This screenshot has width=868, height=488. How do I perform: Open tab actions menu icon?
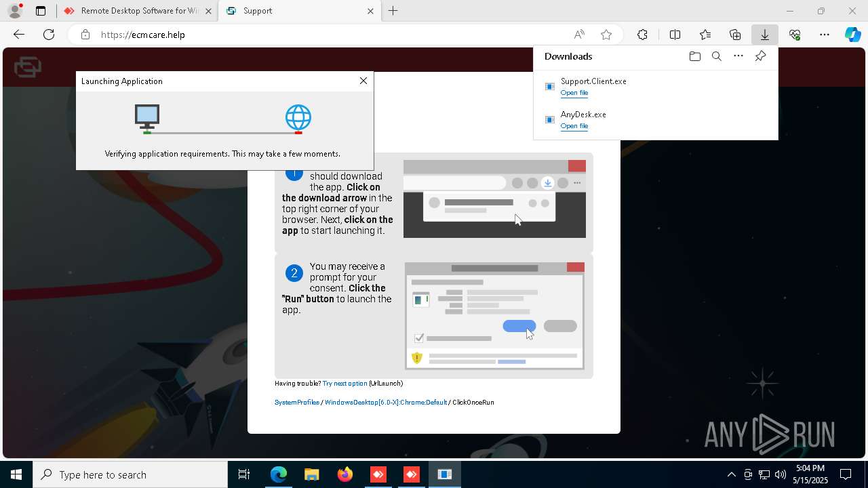41,11
